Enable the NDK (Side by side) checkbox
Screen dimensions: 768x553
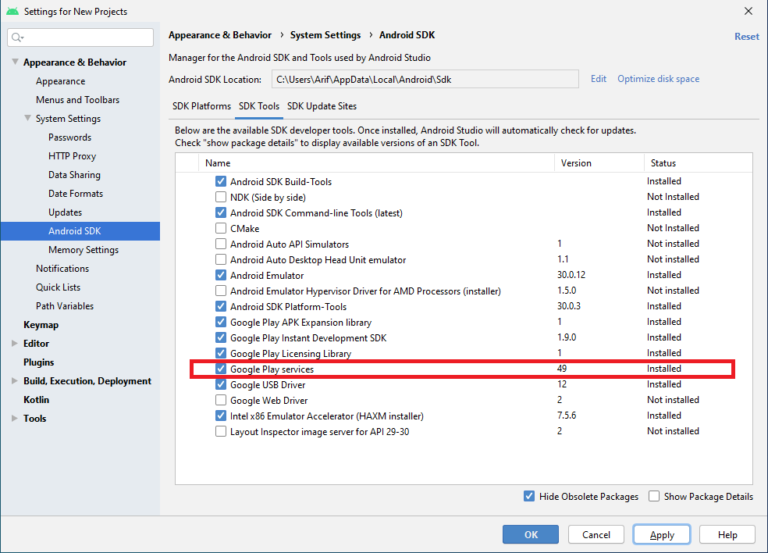click(x=221, y=197)
